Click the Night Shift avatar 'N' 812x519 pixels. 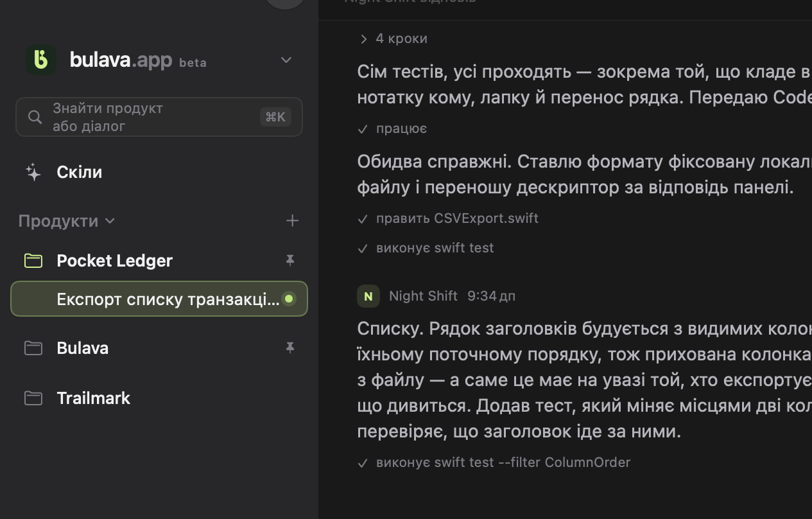(368, 296)
